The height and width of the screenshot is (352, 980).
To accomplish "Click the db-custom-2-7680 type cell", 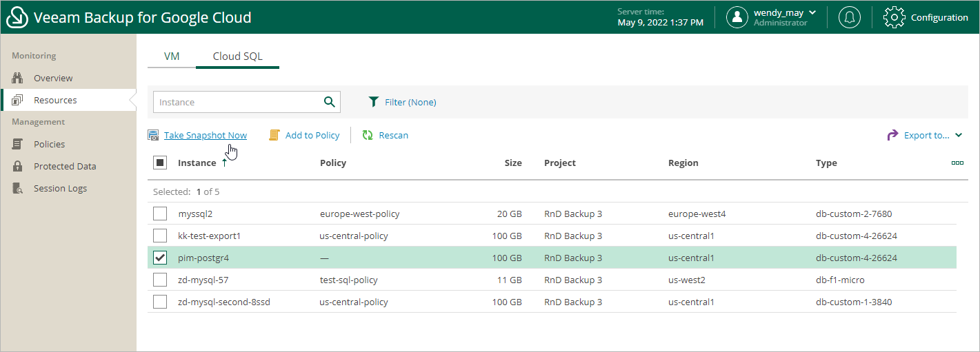I will pyautogui.click(x=854, y=214).
